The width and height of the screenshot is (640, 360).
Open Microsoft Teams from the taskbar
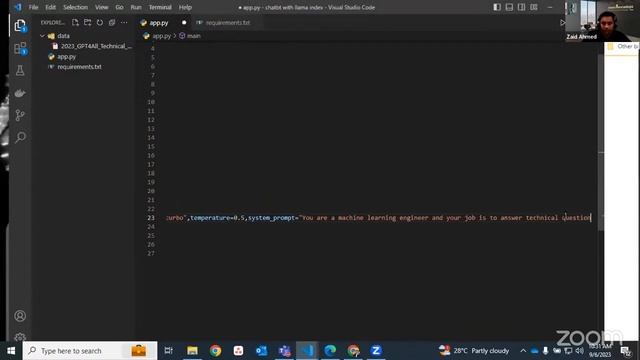coord(284,351)
